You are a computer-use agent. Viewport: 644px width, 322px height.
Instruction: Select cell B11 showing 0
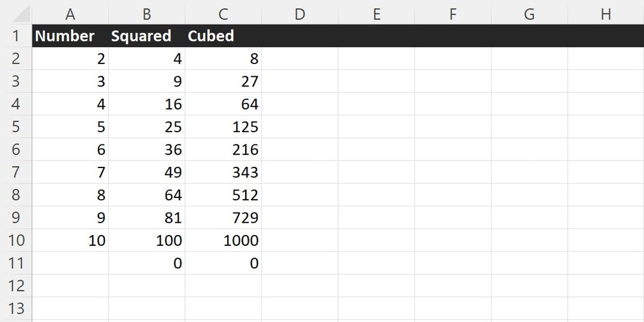[x=147, y=263]
